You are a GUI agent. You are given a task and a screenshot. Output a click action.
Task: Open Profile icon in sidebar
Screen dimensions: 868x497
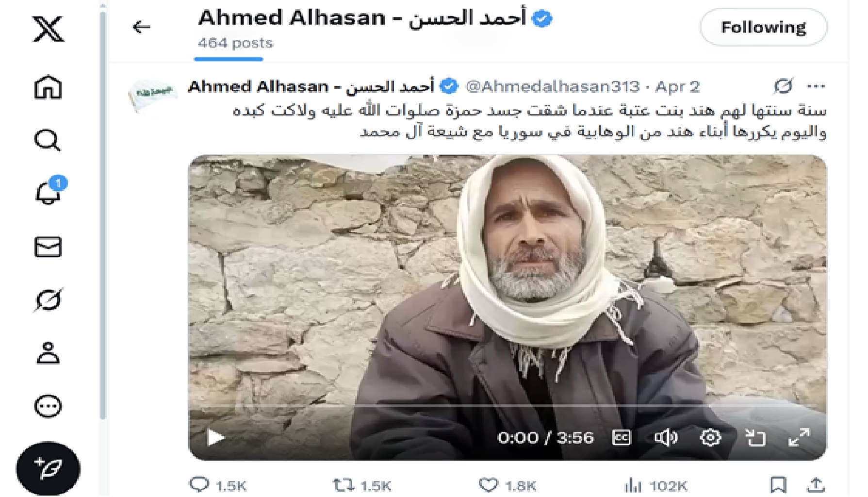[48, 353]
